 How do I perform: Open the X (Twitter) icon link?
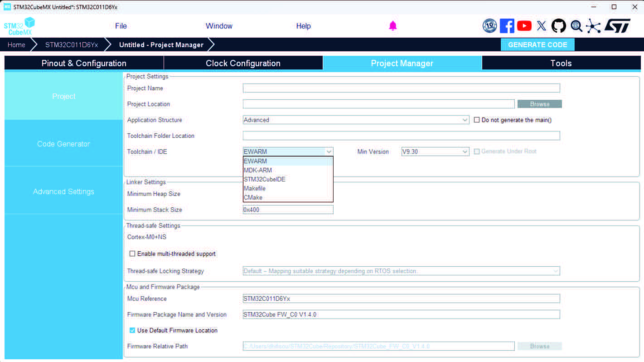click(542, 26)
